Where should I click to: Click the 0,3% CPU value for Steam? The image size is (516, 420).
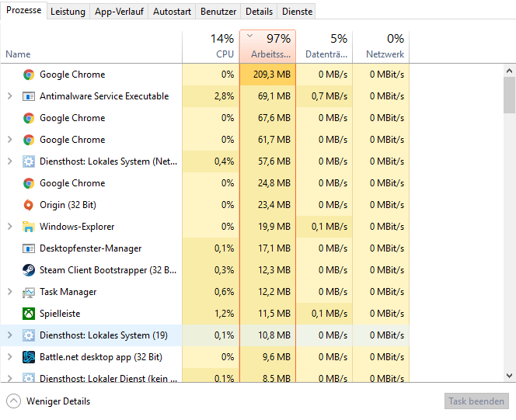224,270
